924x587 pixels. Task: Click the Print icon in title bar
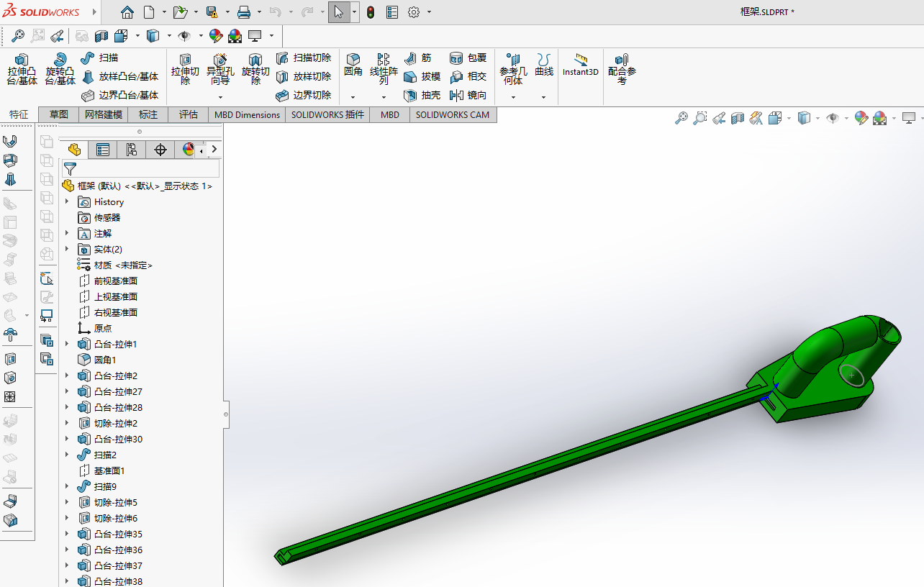coord(244,12)
